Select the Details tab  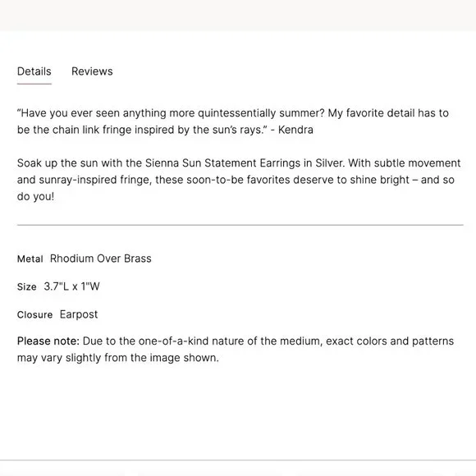34,71
